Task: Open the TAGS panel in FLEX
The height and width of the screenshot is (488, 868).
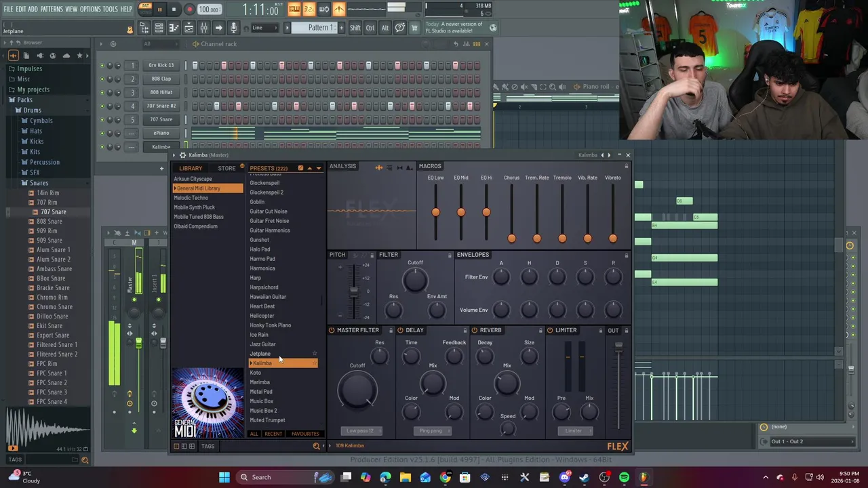Action: click(x=208, y=446)
